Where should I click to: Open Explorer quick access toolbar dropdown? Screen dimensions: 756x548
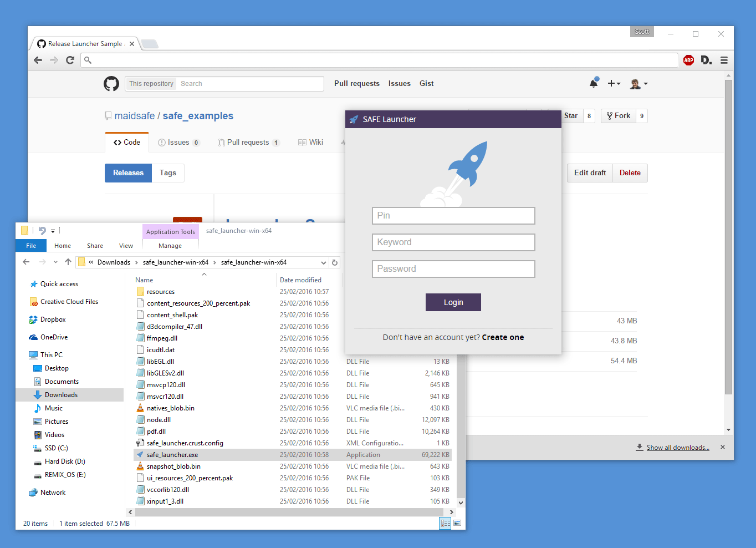coord(53,231)
